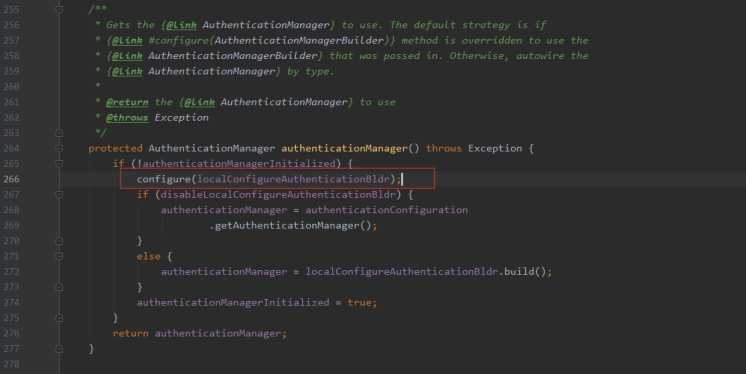
Task: Click the @return tag on line 261
Action: [x=127, y=102]
